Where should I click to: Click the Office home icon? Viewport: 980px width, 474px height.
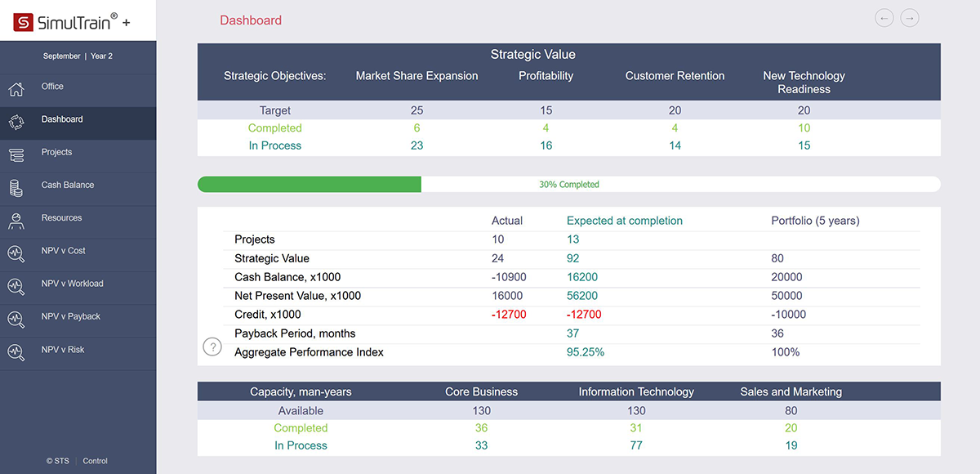16,89
